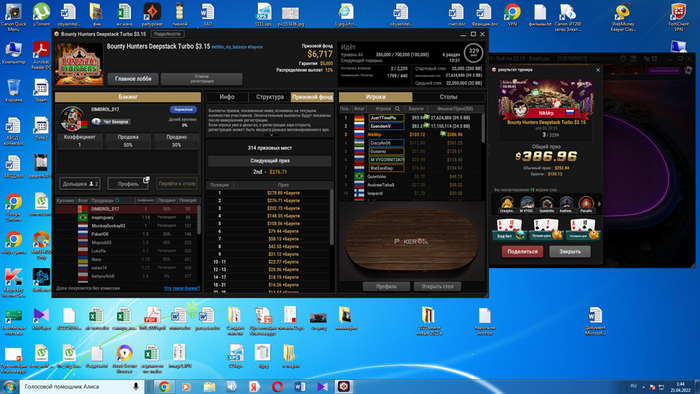Select player Just1TimePls in players list

387,118
